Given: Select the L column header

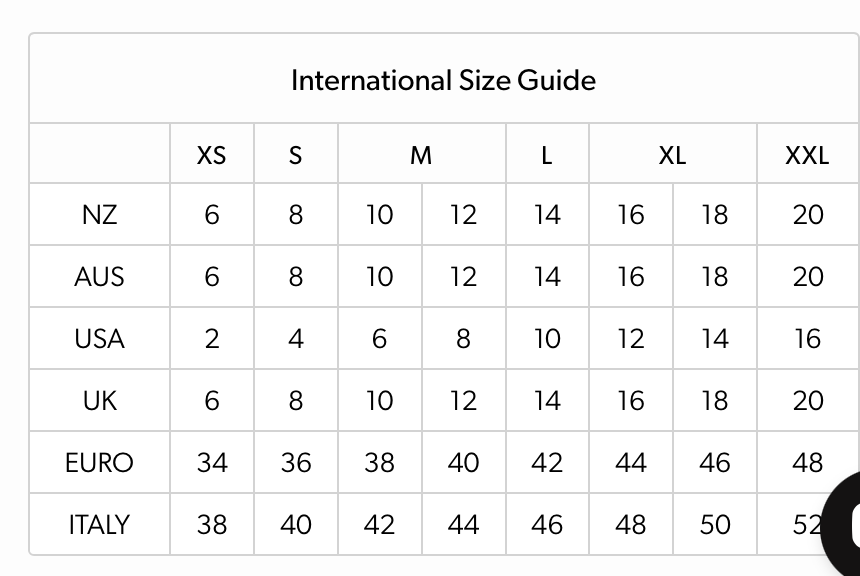Looking at the screenshot, I should [x=546, y=155].
